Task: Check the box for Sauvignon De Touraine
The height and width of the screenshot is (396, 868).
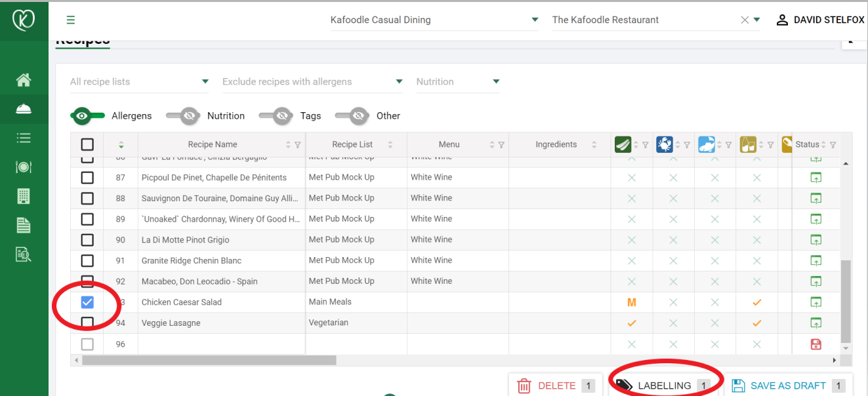Action: tap(87, 198)
